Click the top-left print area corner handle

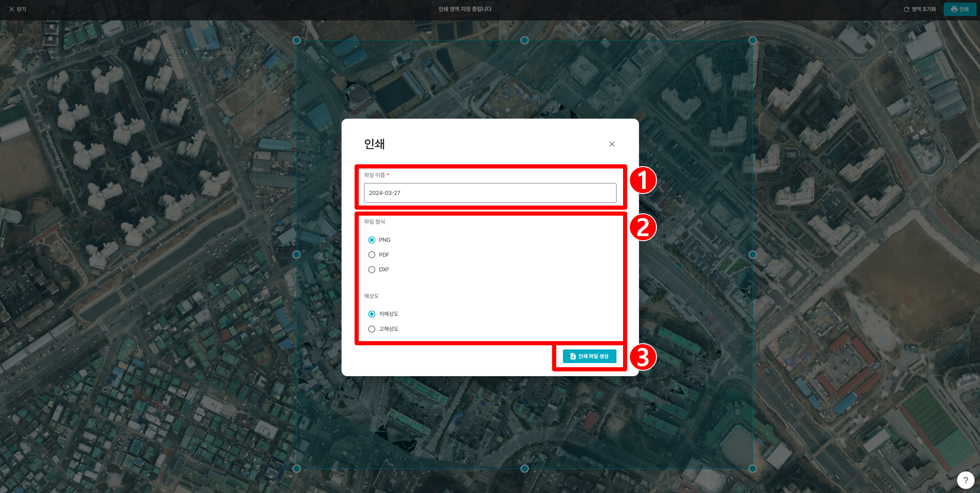click(x=297, y=40)
